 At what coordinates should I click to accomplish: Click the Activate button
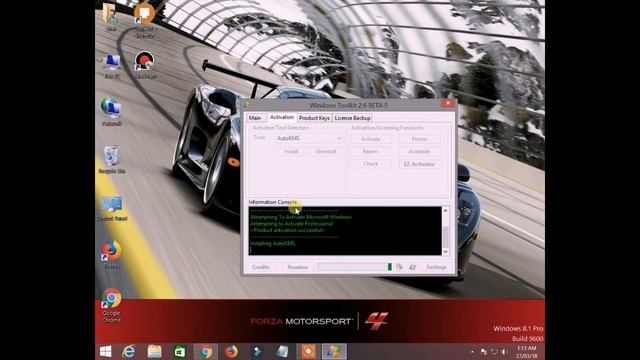pyautogui.click(x=371, y=139)
